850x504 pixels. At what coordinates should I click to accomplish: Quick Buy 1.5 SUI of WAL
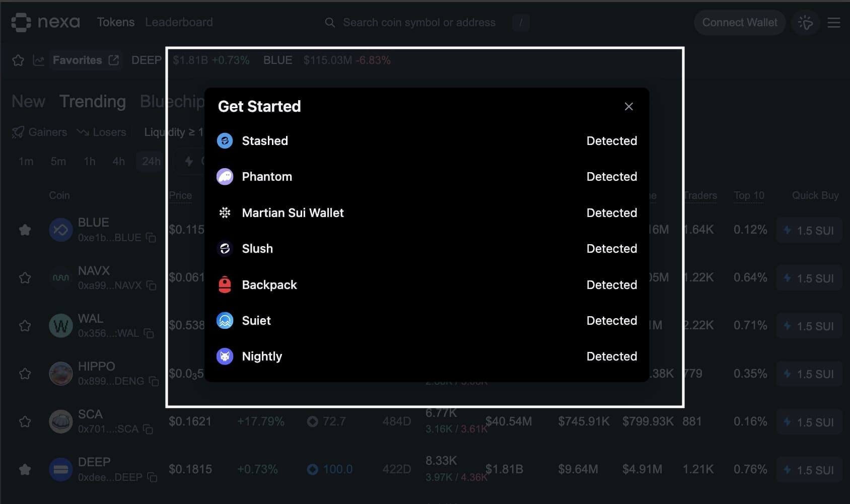(x=809, y=325)
